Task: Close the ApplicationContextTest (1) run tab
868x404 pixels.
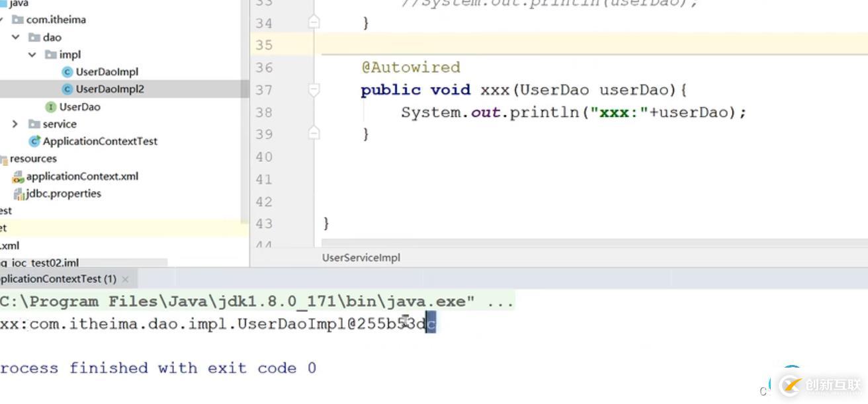Action: 125,280
